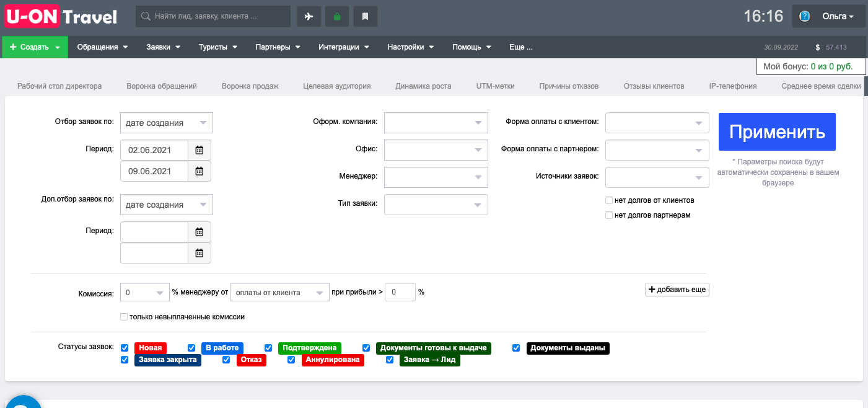Enable нет долгов партнерам checkbox
The width and height of the screenshot is (868, 408).
pos(609,215)
